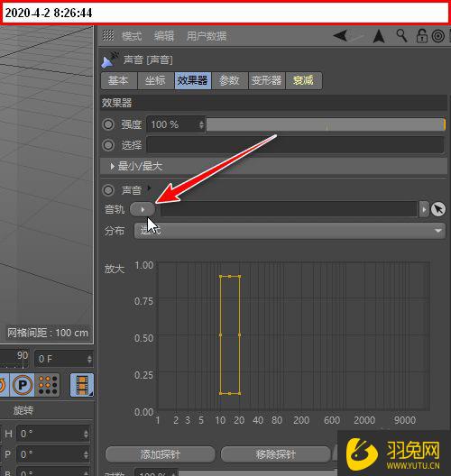Viewport: 451px width, 476px height.
Task: Switch to the 坐标 tab
Action: pyautogui.click(x=156, y=80)
